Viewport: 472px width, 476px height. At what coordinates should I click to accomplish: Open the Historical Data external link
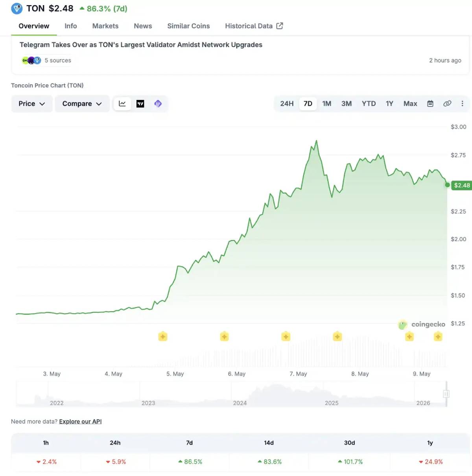point(254,26)
